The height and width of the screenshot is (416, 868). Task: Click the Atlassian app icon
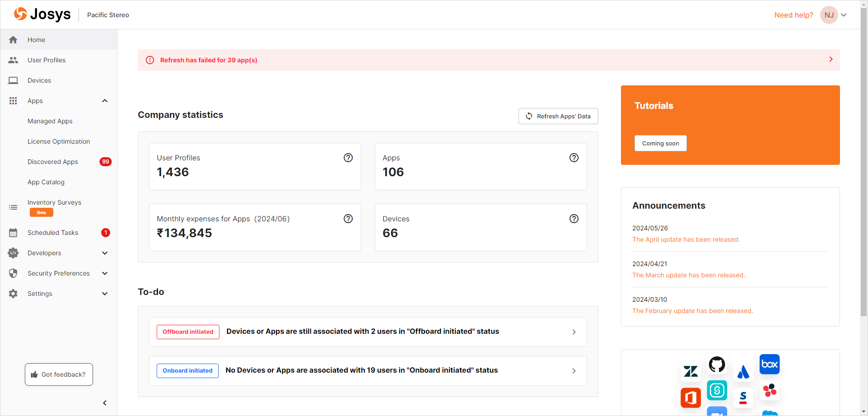(x=743, y=371)
